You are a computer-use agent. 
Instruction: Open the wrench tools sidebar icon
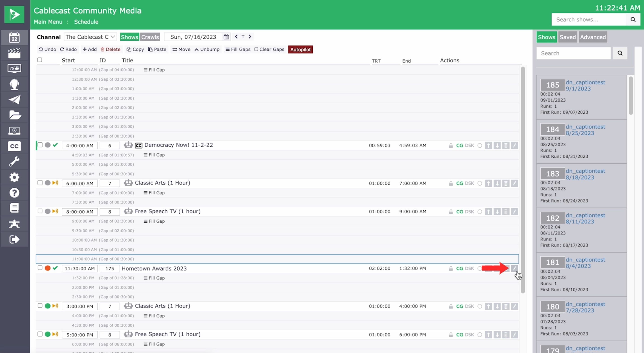14,161
